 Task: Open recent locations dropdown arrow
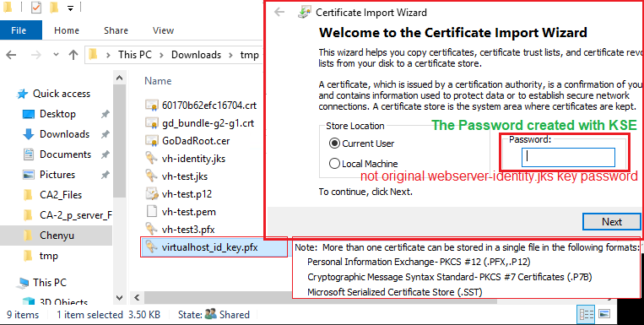57,55
